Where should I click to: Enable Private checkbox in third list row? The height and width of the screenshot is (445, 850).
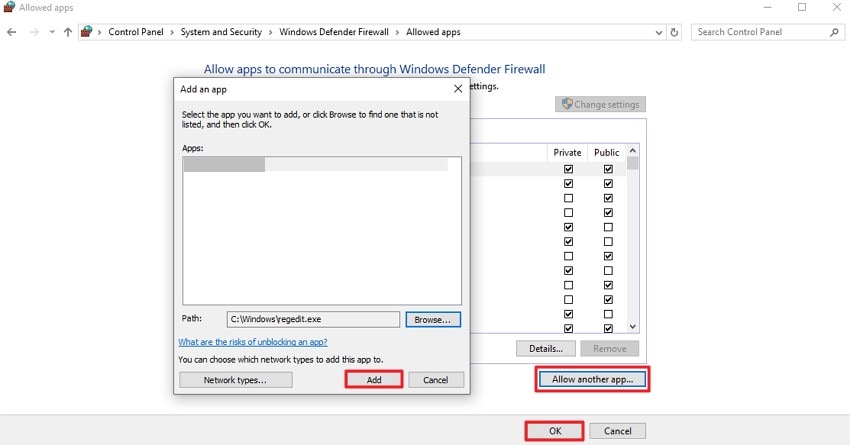tap(568, 198)
